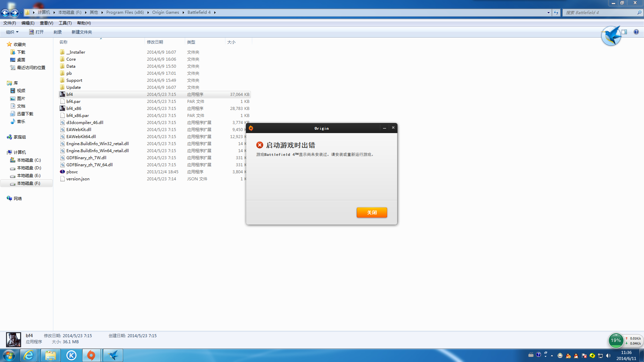The image size is (644, 362).
Task: Open the 组织 dropdown menu
Action: [x=12, y=32]
